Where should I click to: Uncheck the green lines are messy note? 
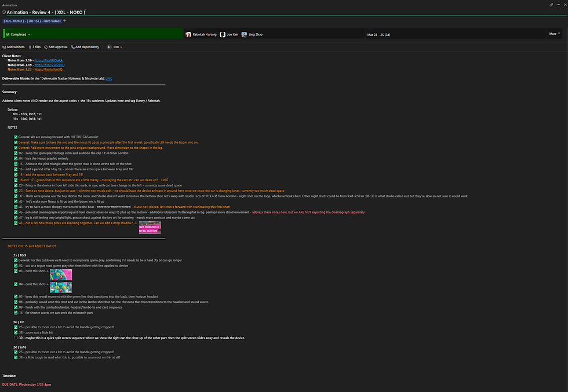pos(16,180)
